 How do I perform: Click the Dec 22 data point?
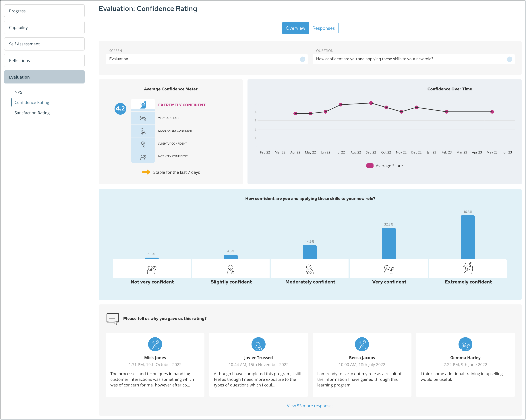tap(416, 107)
